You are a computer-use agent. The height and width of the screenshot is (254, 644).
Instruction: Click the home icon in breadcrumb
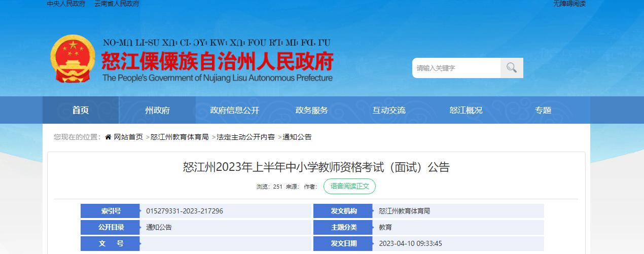108,137
